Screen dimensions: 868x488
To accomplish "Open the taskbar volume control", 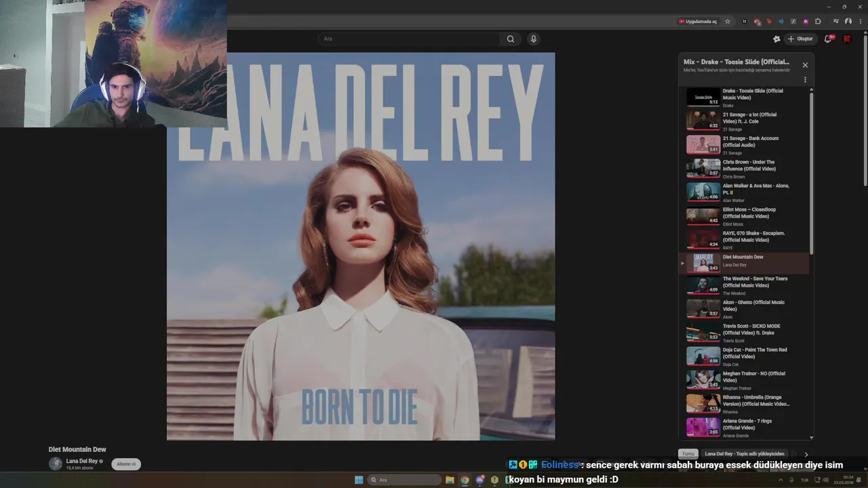I will coord(825,480).
